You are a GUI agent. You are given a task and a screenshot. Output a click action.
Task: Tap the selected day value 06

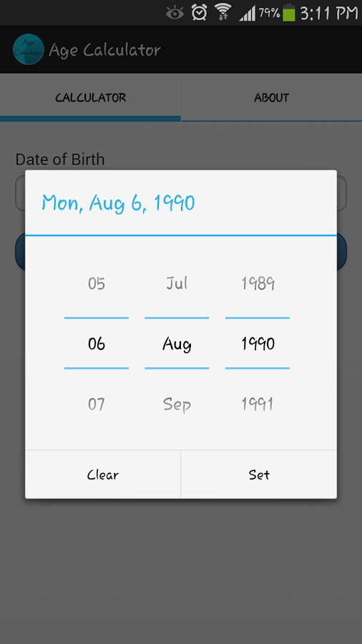coord(97,343)
